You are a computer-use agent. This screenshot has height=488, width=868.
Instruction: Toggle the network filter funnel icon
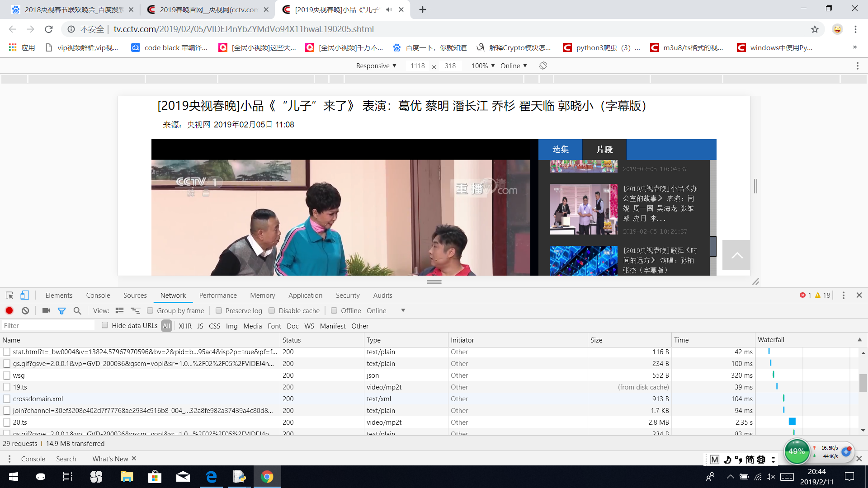point(61,311)
